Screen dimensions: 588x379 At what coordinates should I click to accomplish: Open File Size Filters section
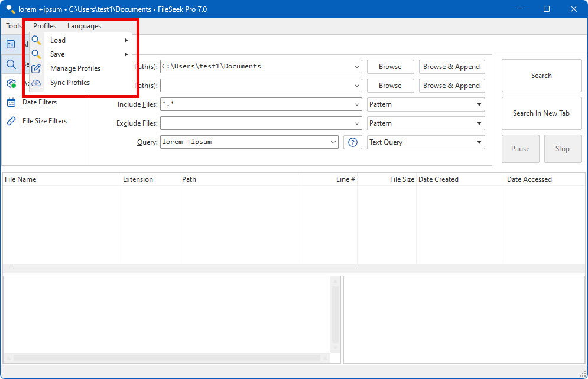point(45,121)
